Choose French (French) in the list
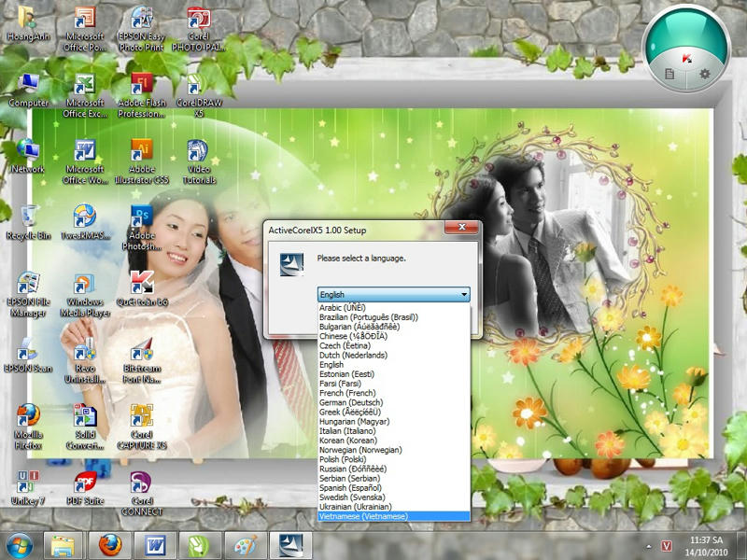Viewport: 747px width, 560px height. tap(347, 393)
